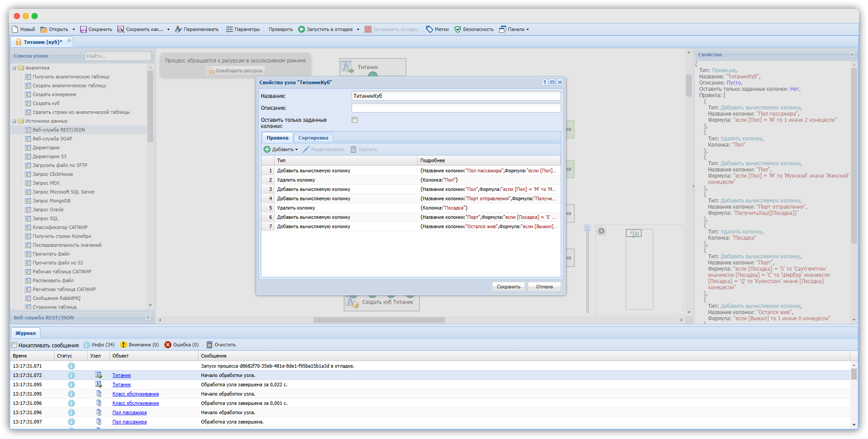The width and height of the screenshot is (868, 439).
Task: Click Освободить ресурсы lock icon
Action: [x=211, y=70]
